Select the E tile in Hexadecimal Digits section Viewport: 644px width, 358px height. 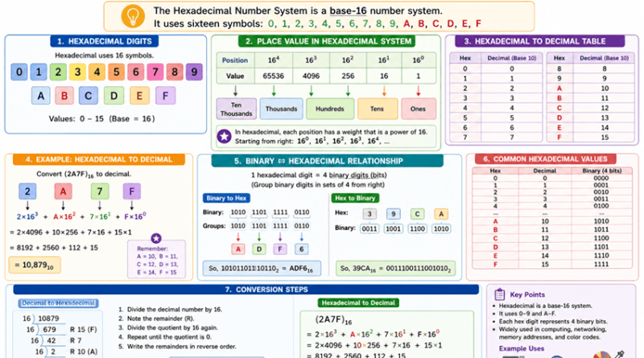pos(139,96)
